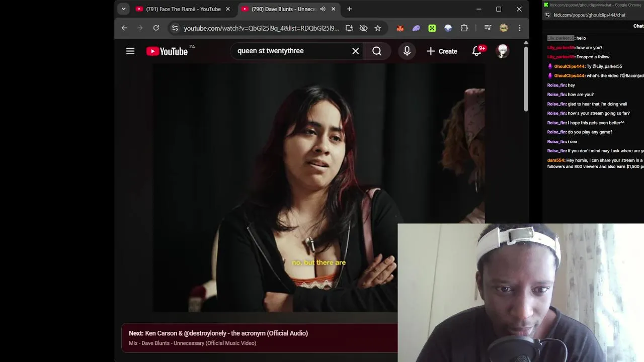Viewport: 644px width, 362px height.
Task: Click 'I hope this gets even better' message
Action: tap(586, 123)
